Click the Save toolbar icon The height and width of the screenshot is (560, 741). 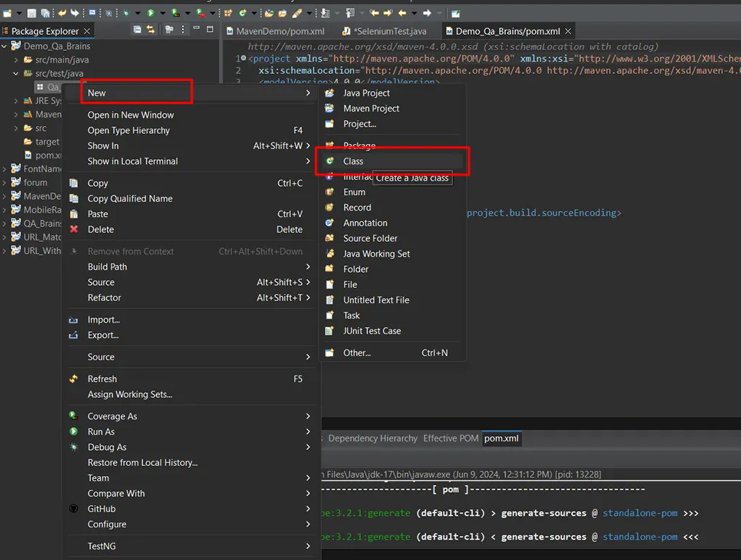coord(33,12)
